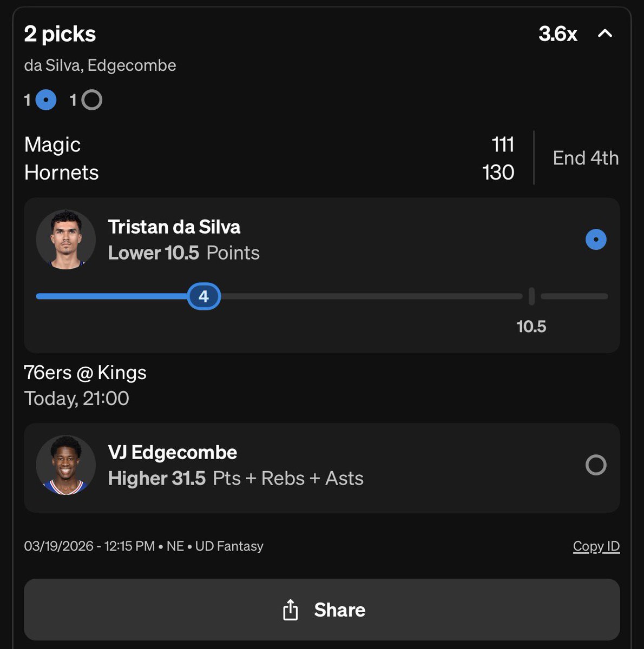
Task: Click Tristan da Silva's blue status indicator
Action: (x=596, y=239)
